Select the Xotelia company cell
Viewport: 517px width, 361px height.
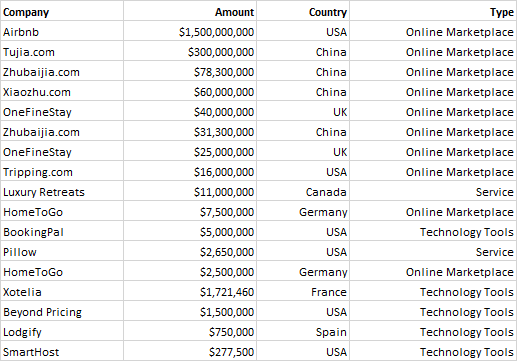62,291
